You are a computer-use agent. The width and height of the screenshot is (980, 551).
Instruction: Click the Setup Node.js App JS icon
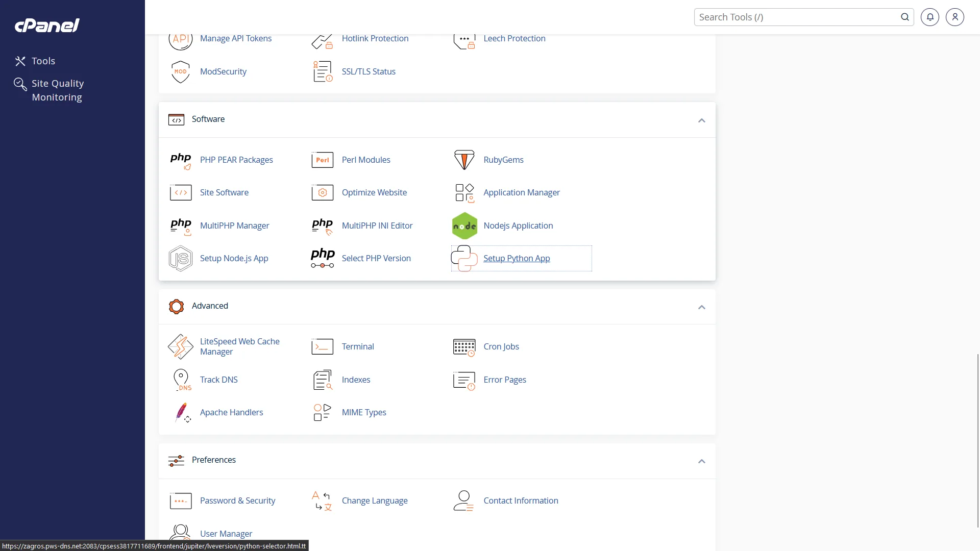(x=181, y=259)
